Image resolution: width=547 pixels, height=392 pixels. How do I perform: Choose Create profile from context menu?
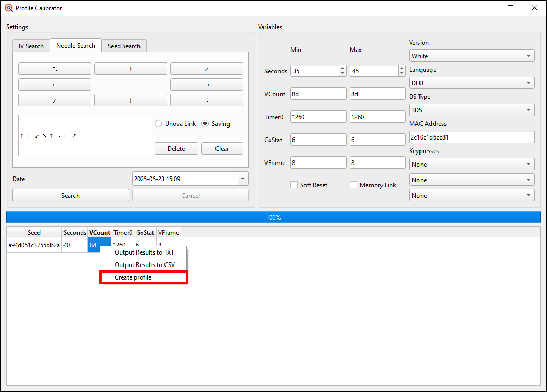(x=144, y=277)
